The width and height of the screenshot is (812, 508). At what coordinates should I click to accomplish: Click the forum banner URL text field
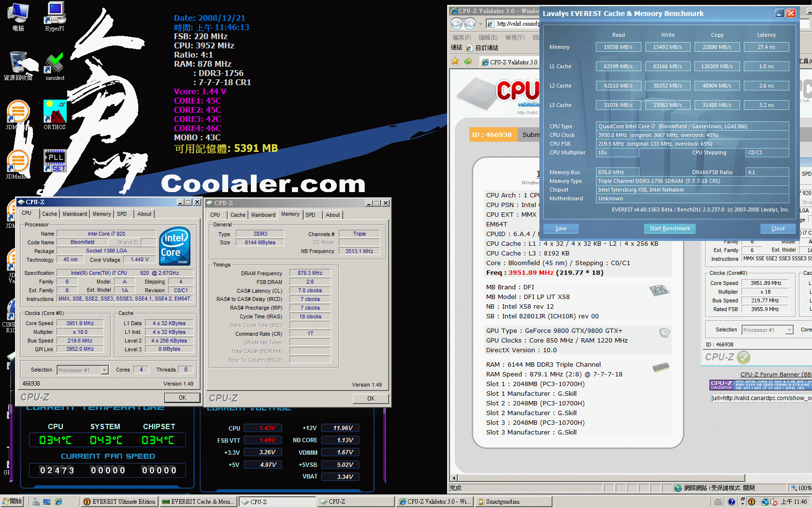761,398
